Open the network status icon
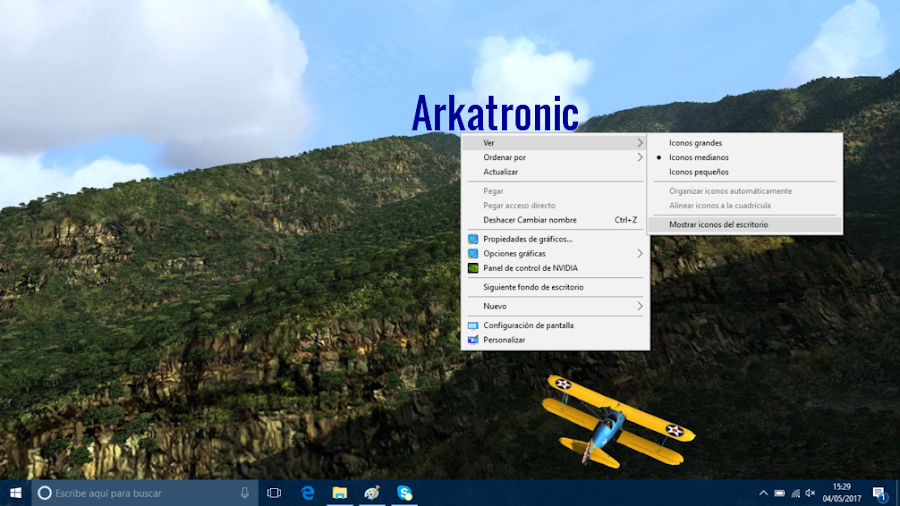900x506 pixels. point(796,493)
